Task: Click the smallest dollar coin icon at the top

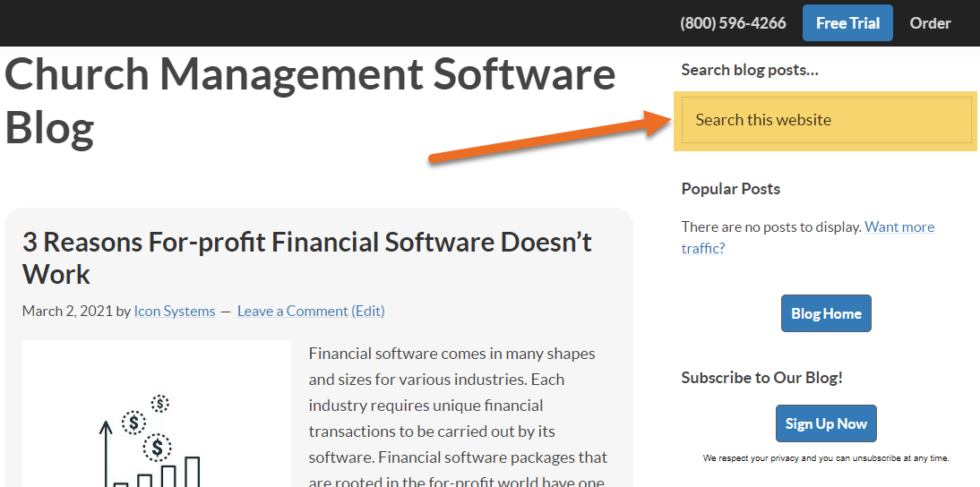Action: 160,404
